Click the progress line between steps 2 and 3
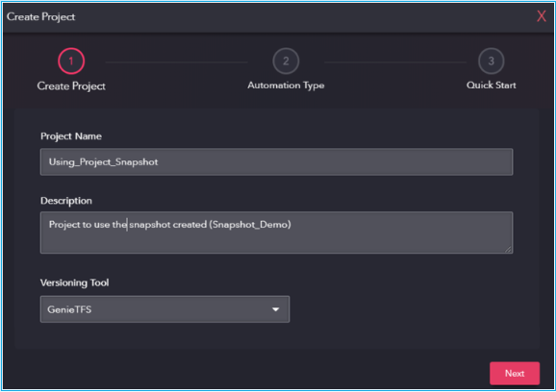556x392 pixels. (x=395, y=61)
